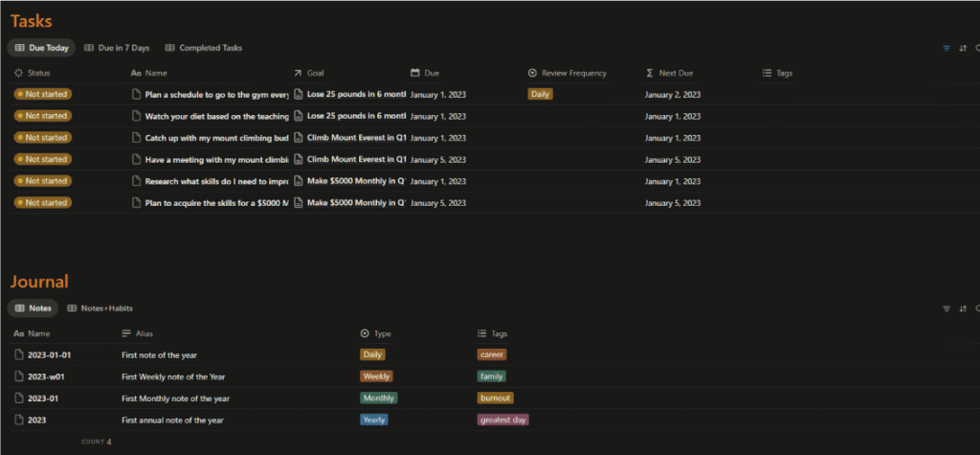980x455 pixels.
Task: Open status of the acquire skills task
Action: tap(43, 203)
